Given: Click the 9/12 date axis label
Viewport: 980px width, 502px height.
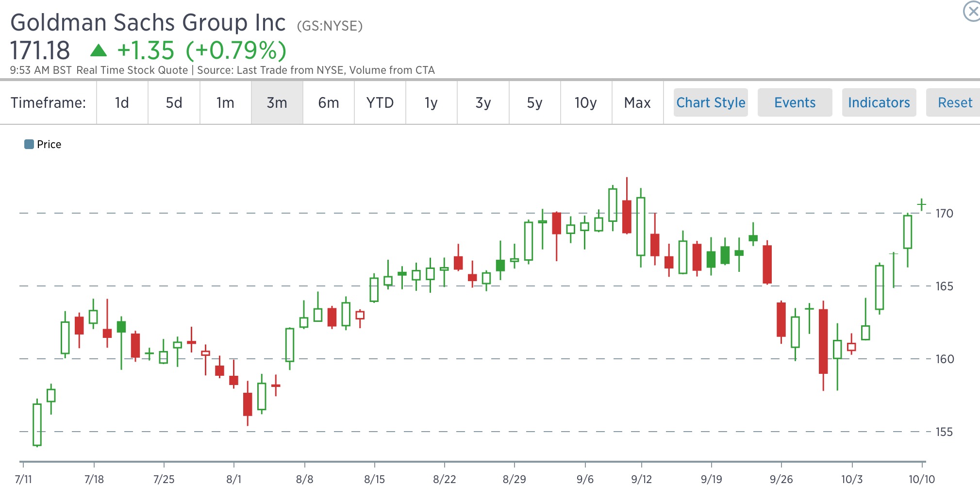Looking at the screenshot, I should pyautogui.click(x=642, y=479).
